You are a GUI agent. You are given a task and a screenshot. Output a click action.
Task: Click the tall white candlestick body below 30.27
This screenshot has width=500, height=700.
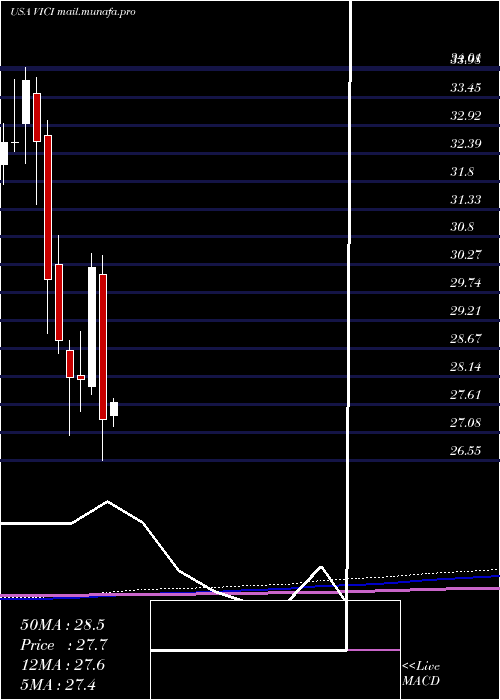[92, 327]
